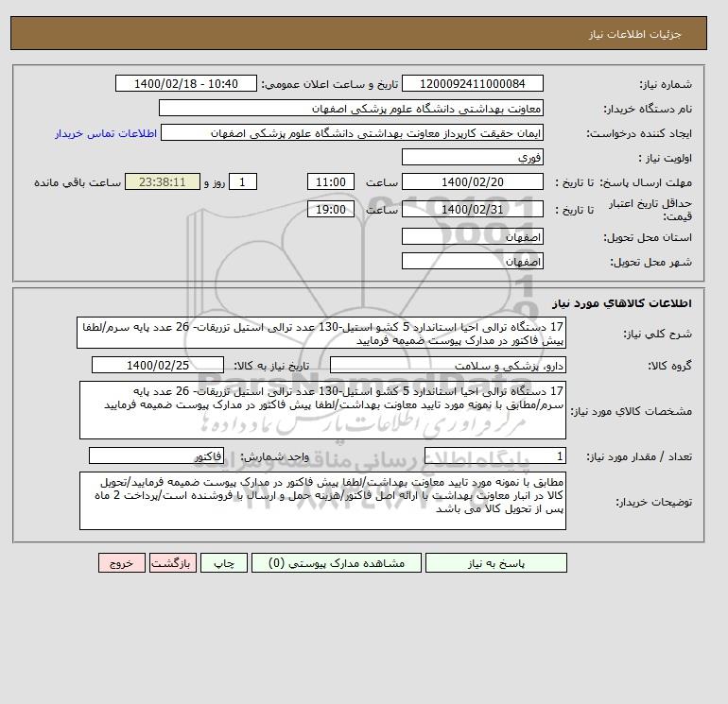Click the جزئیات اطلاعات نیاز header title
728x704 pixels.
coord(635,34)
